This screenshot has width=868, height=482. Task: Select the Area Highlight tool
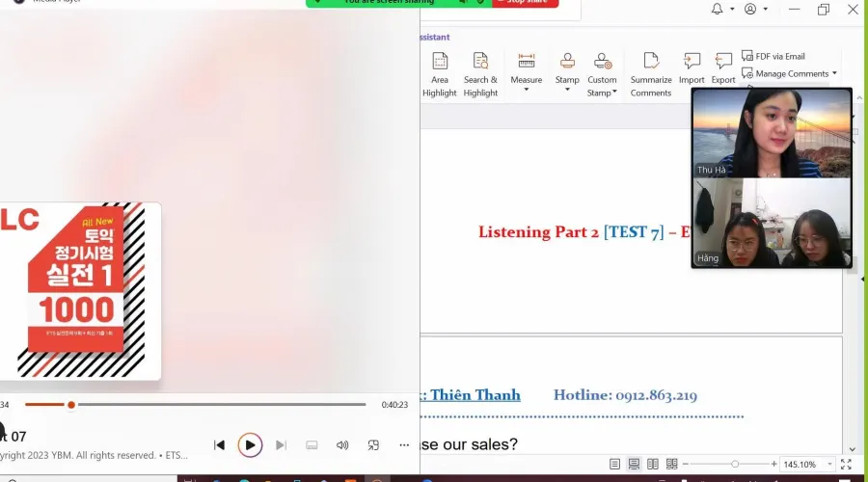[x=440, y=75]
